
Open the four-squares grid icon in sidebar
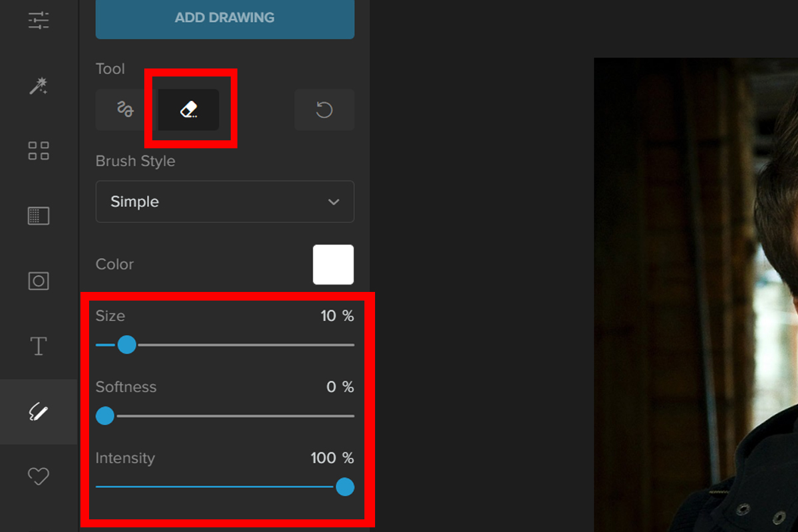(x=39, y=150)
